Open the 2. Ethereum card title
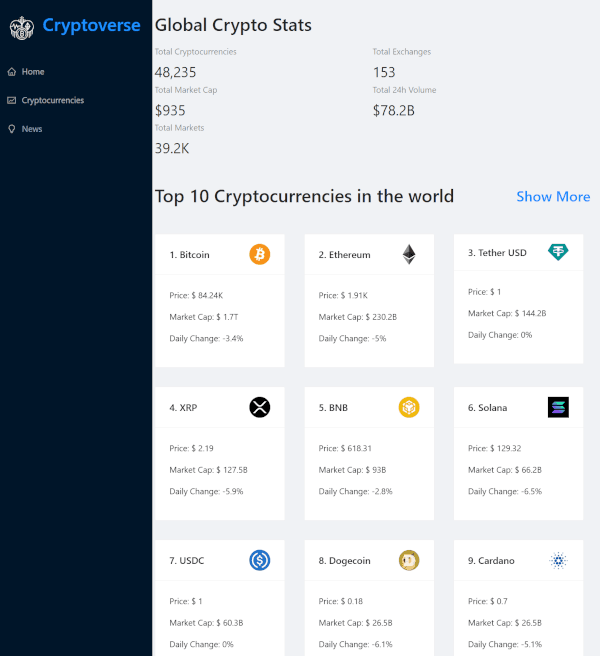 [x=344, y=255]
